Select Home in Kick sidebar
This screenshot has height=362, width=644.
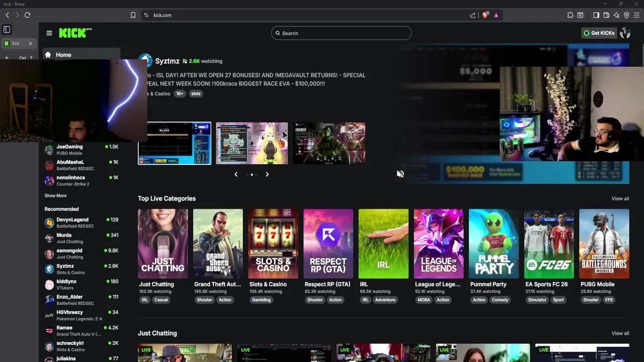81,55
